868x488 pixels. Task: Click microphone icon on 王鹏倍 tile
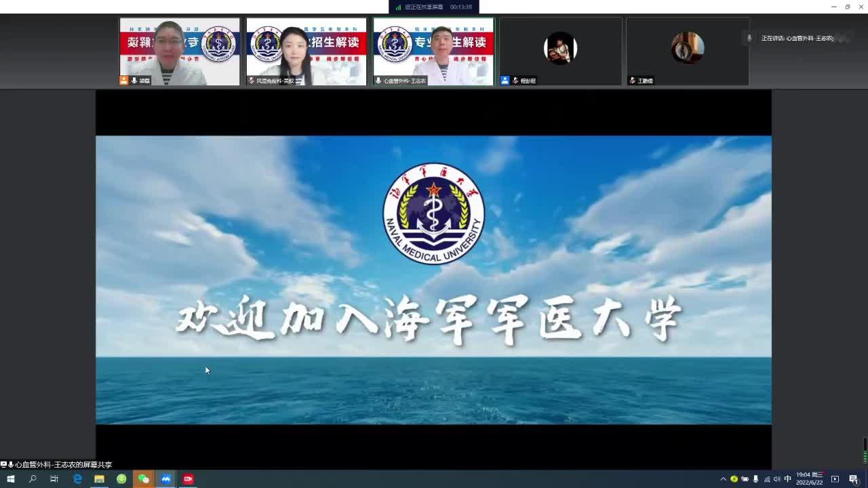tap(633, 80)
